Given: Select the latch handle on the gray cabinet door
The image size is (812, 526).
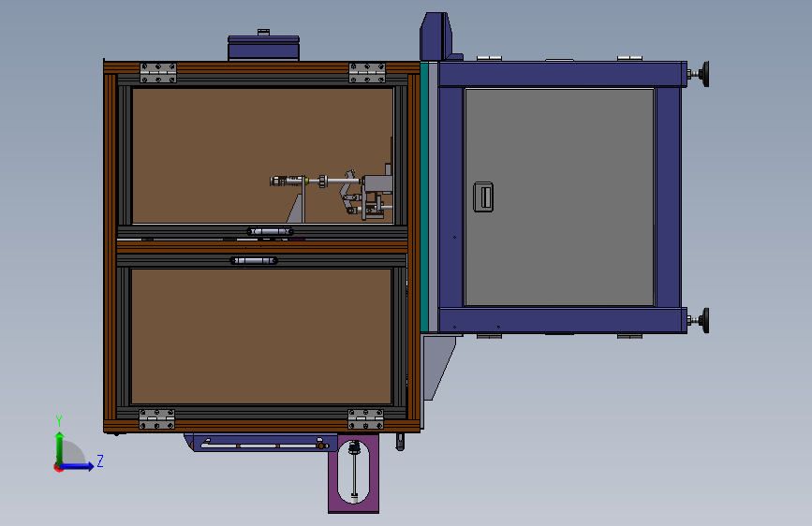Looking at the screenshot, I should [483, 197].
